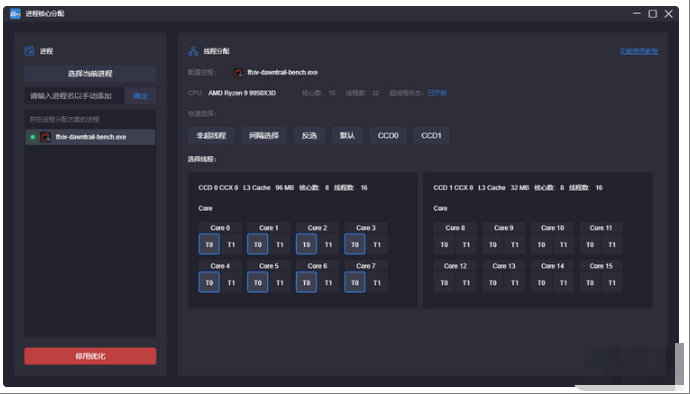Viewport: 690px width, 394px height.
Task: Toggle Core 2 T0 thread
Action: (x=306, y=244)
